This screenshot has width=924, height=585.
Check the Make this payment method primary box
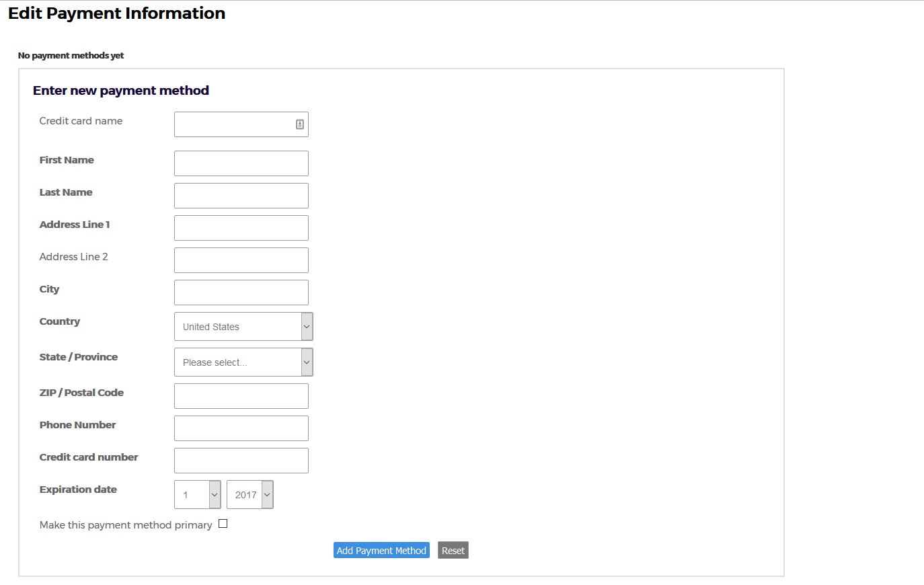[223, 524]
